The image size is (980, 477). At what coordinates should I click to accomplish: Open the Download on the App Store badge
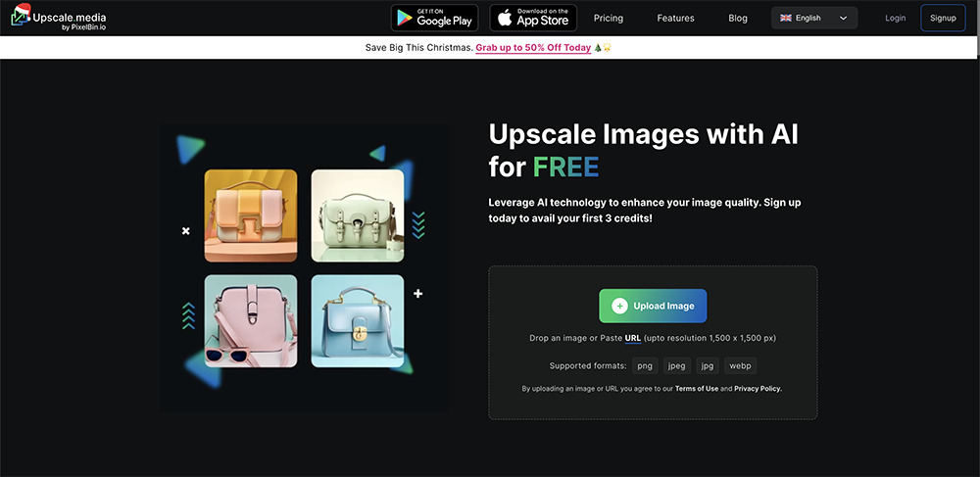pos(533,18)
